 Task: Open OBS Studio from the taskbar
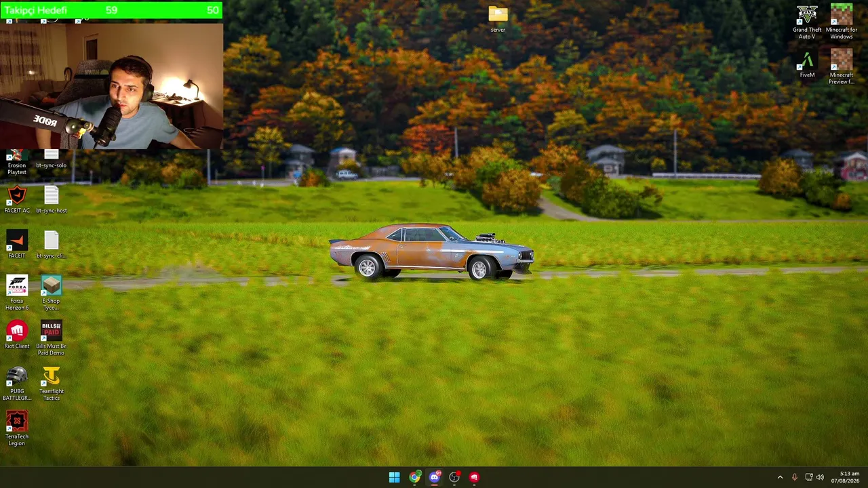coord(454,477)
